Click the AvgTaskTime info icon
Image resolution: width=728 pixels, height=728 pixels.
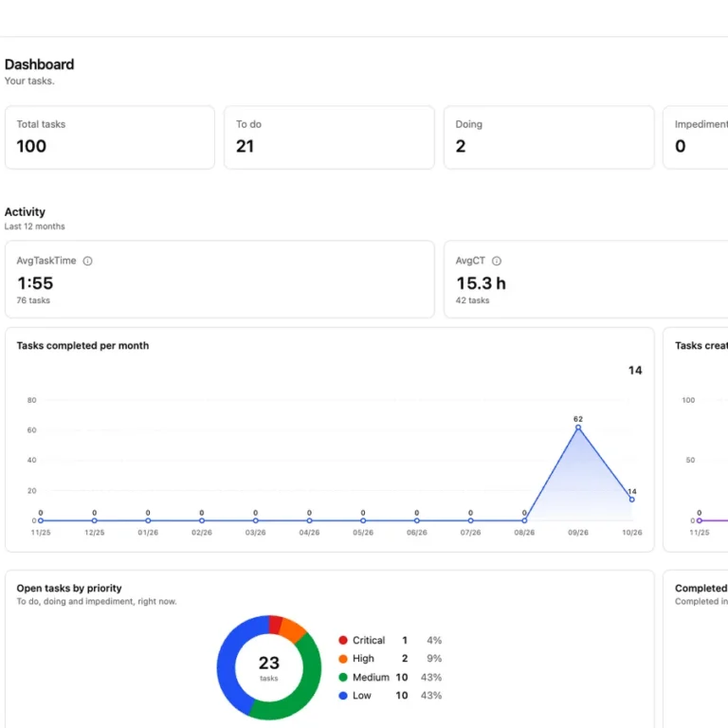pos(87,261)
